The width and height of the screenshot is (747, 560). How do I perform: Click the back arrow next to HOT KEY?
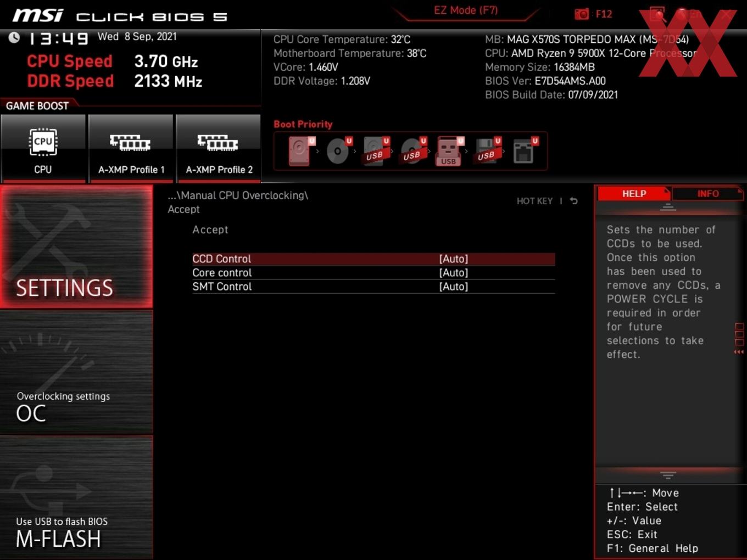point(573,201)
